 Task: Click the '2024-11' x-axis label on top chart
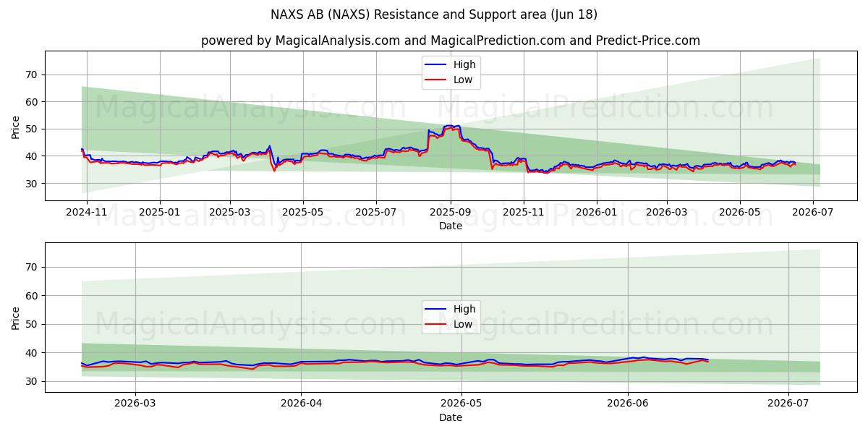click(x=87, y=214)
